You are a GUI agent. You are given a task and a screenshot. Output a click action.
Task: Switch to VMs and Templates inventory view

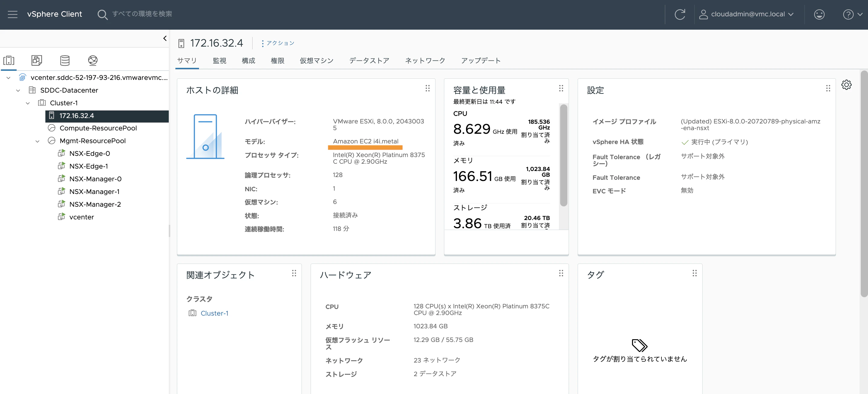pyautogui.click(x=37, y=60)
